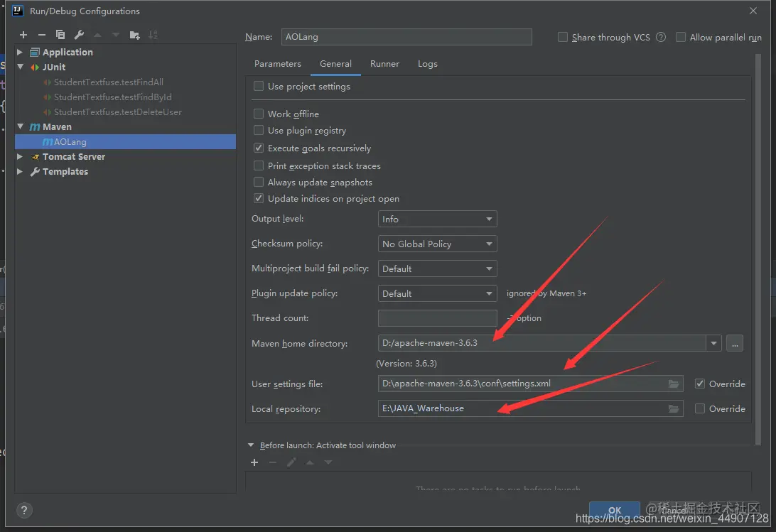This screenshot has height=532, width=776.
Task: Open edit templates wrench icon
Action: (x=79, y=35)
